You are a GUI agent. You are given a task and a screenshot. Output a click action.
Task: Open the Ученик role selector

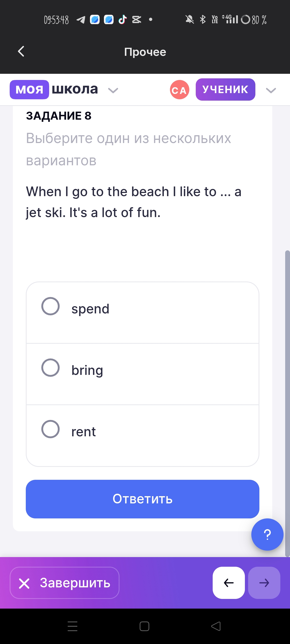pyautogui.click(x=226, y=90)
